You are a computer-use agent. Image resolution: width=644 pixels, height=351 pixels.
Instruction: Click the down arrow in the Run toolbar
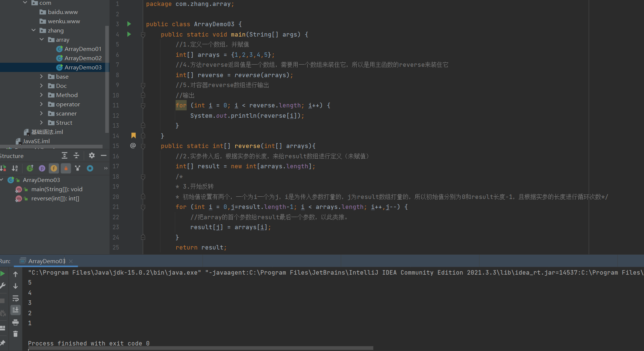click(x=15, y=286)
